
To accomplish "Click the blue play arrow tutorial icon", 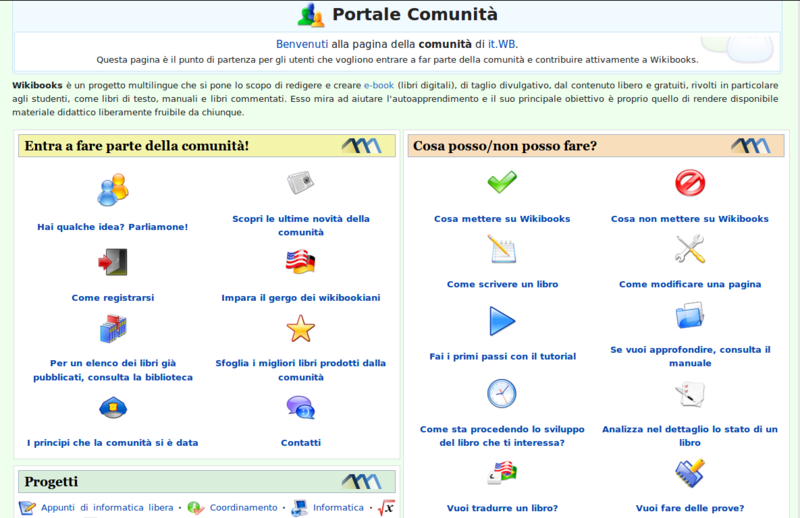I will (x=502, y=321).
